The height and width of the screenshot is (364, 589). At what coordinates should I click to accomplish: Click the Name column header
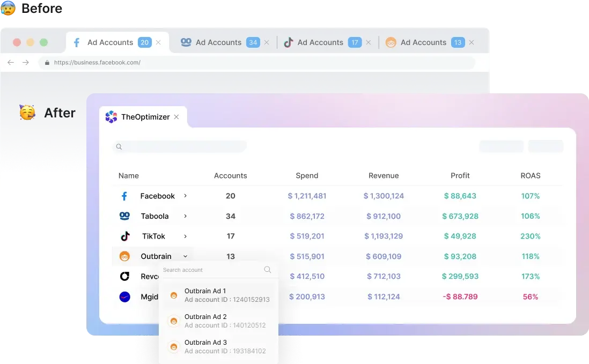coord(128,176)
